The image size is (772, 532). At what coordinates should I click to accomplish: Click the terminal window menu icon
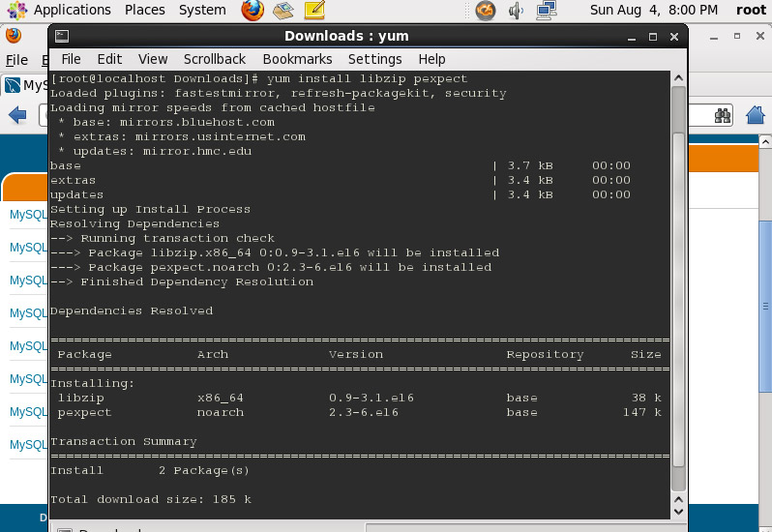(x=62, y=36)
